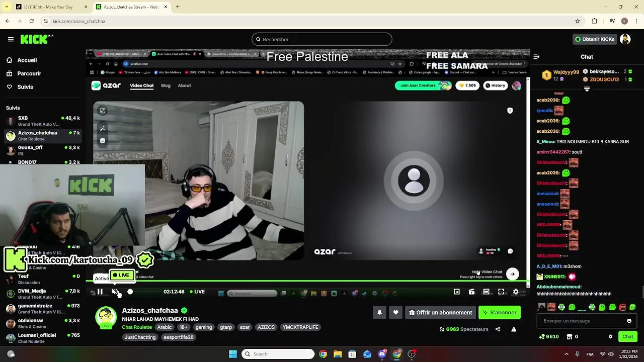Open the GooBa_Off followed channel

coord(42,150)
